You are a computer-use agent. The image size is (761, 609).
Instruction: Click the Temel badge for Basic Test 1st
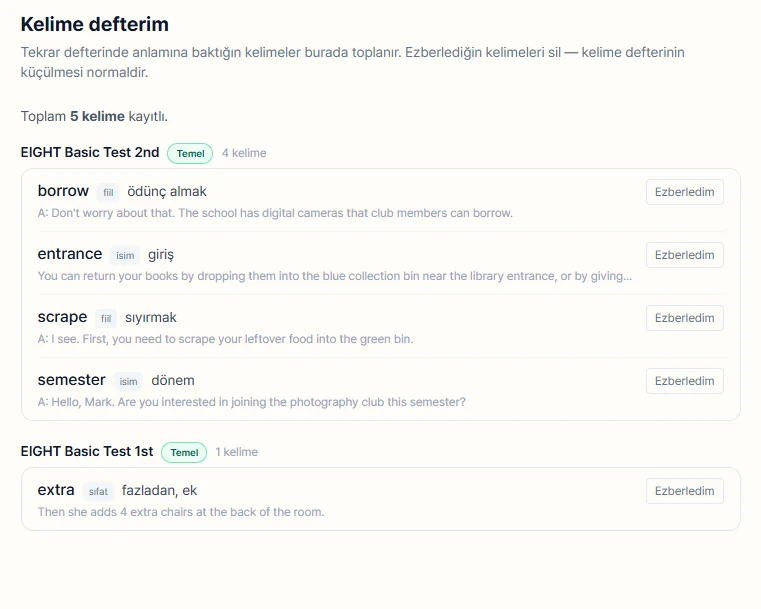(x=184, y=452)
